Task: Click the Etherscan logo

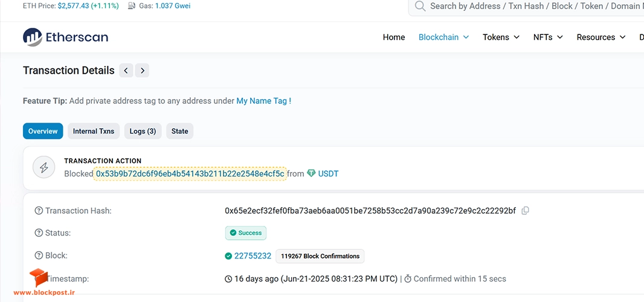Action: (x=66, y=37)
